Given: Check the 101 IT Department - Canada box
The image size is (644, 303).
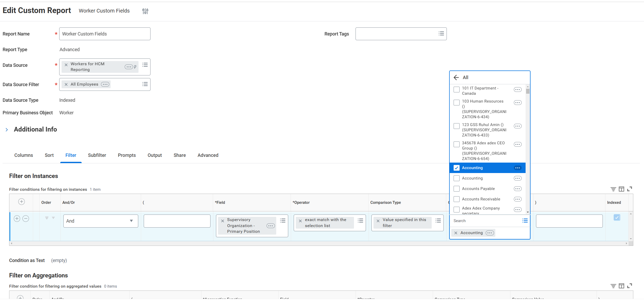Looking at the screenshot, I should pyautogui.click(x=456, y=90).
